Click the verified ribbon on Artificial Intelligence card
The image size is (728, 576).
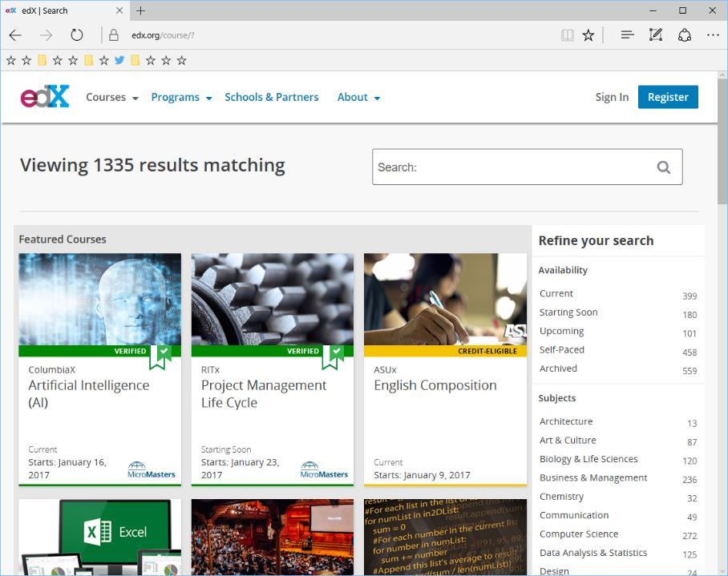tap(160, 357)
